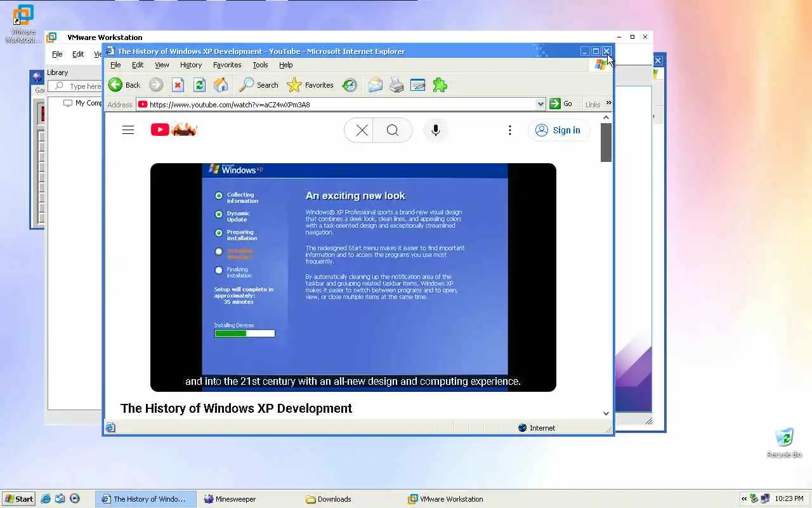Launch Internet Explorer from quick launch
The height and width of the screenshot is (508, 812).
point(46,498)
